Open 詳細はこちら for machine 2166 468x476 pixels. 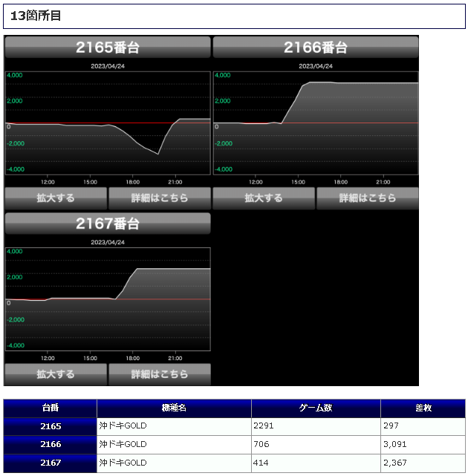(x=368, y=198)
